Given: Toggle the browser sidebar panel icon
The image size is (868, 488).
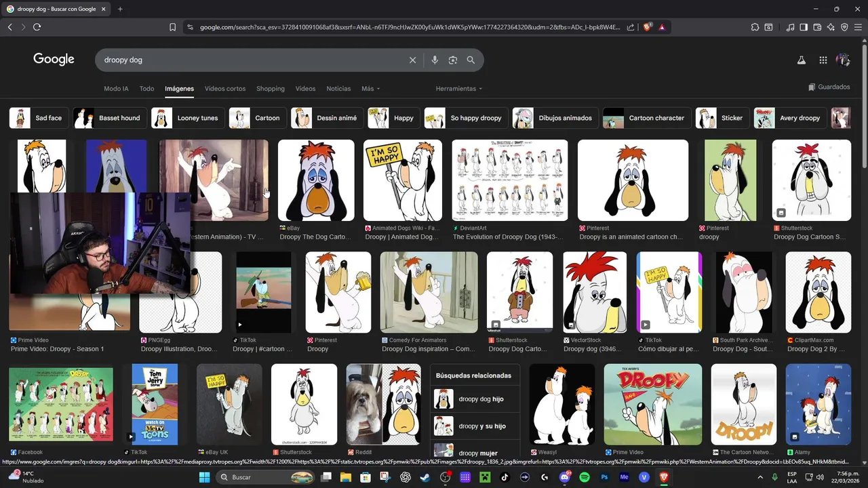Looking at the screenshot, I should tap(804, 27).
